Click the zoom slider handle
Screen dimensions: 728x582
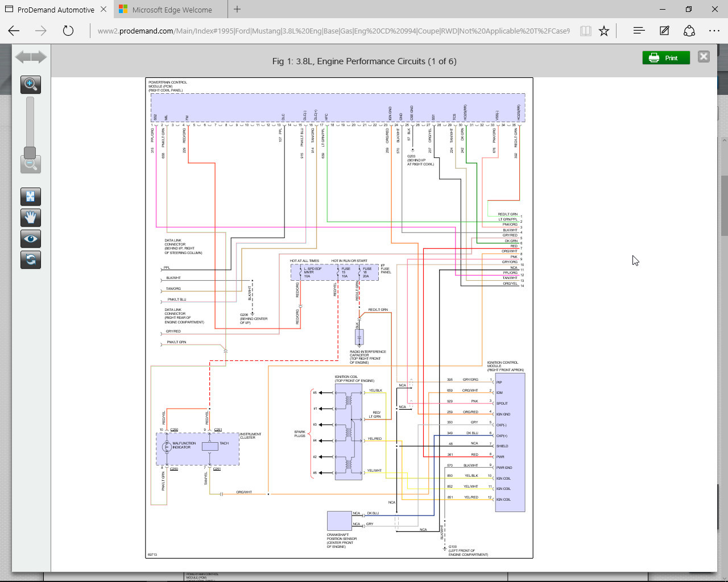(30, 152)
